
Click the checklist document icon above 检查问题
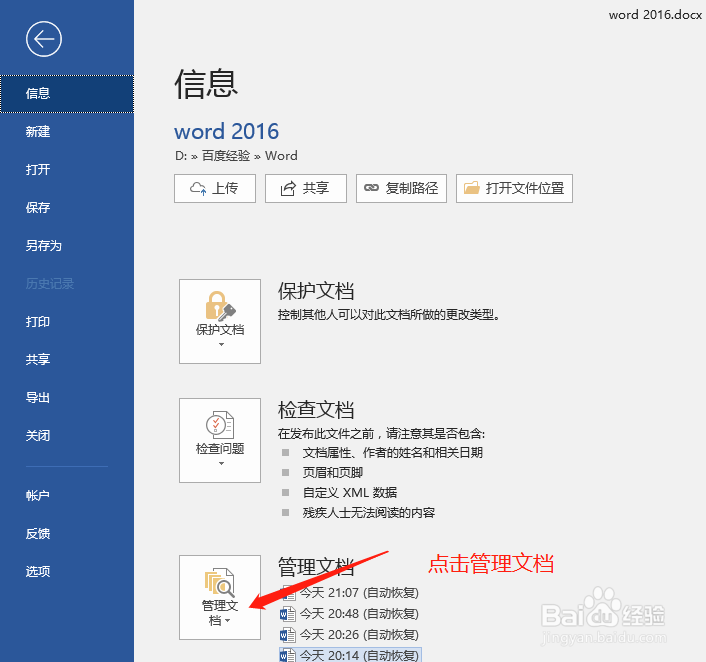pos(220,425)
